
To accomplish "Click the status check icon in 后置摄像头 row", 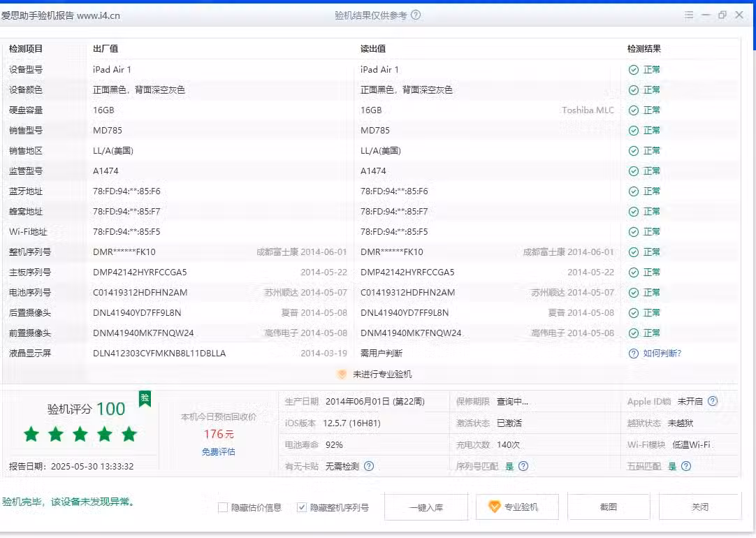I will [634, 313].
